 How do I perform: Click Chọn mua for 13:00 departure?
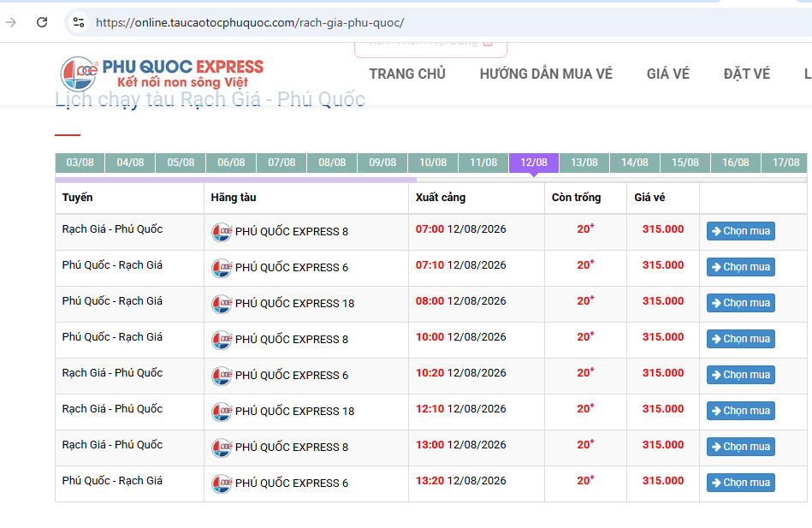click(740, 447)
